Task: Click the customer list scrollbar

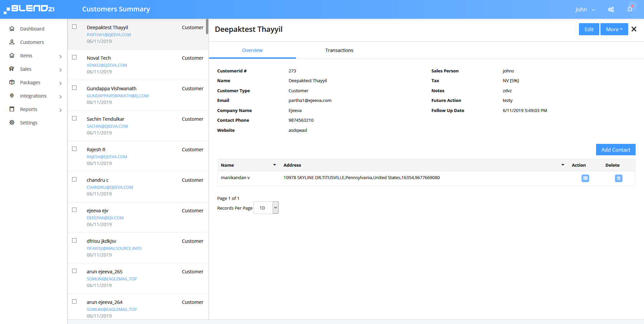Action: 207,26
